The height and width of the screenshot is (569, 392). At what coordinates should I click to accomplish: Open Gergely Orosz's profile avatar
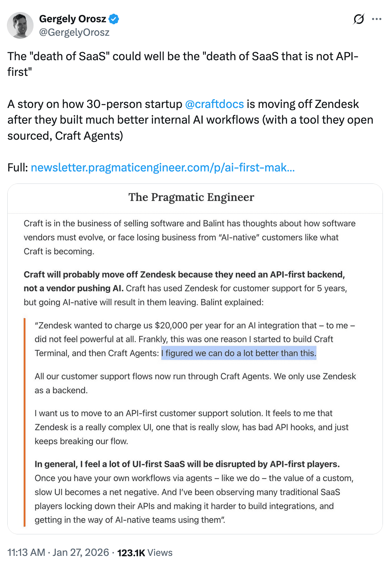click(20, 26)
